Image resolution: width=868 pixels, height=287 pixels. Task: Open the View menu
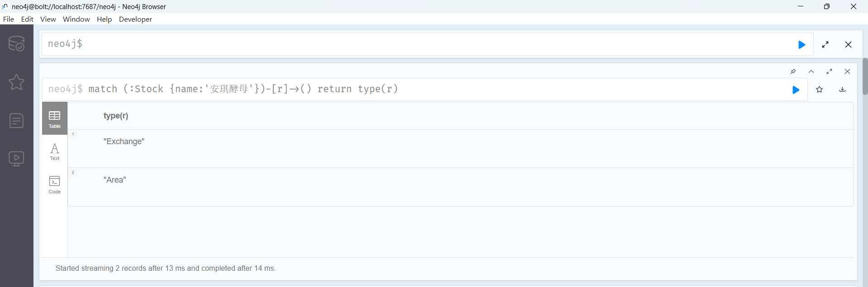pos(48,19)
